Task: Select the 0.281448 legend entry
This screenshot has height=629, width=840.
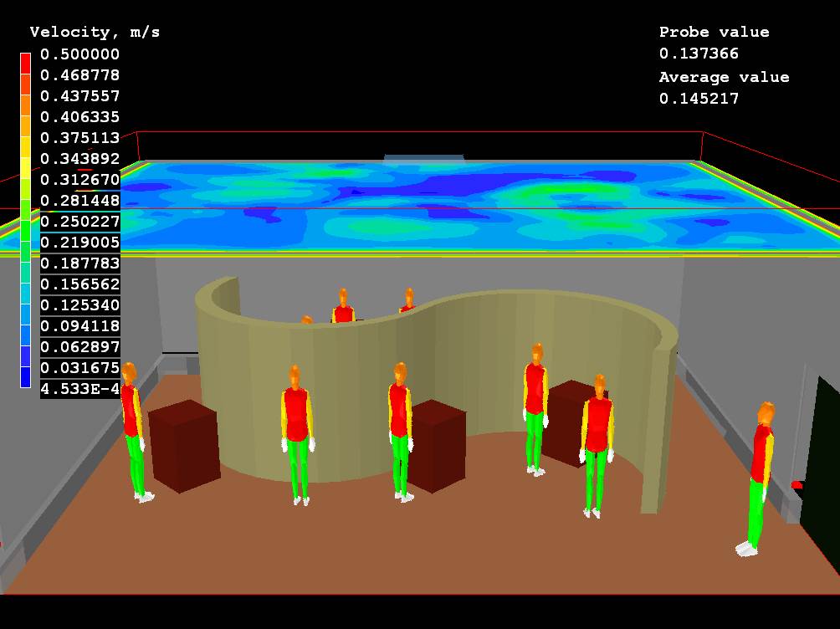Action: pyautogui.click(x=79, y=201)
